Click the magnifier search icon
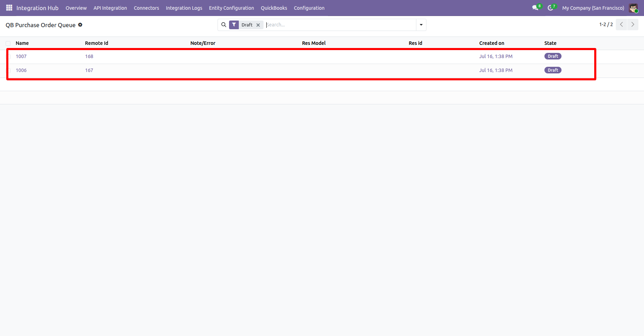 [x=224, y=25]
